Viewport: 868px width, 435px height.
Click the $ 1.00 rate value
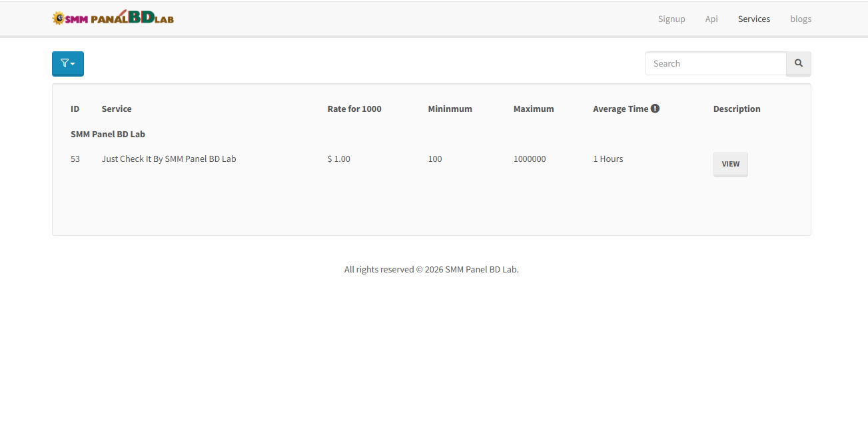point(338,159)
